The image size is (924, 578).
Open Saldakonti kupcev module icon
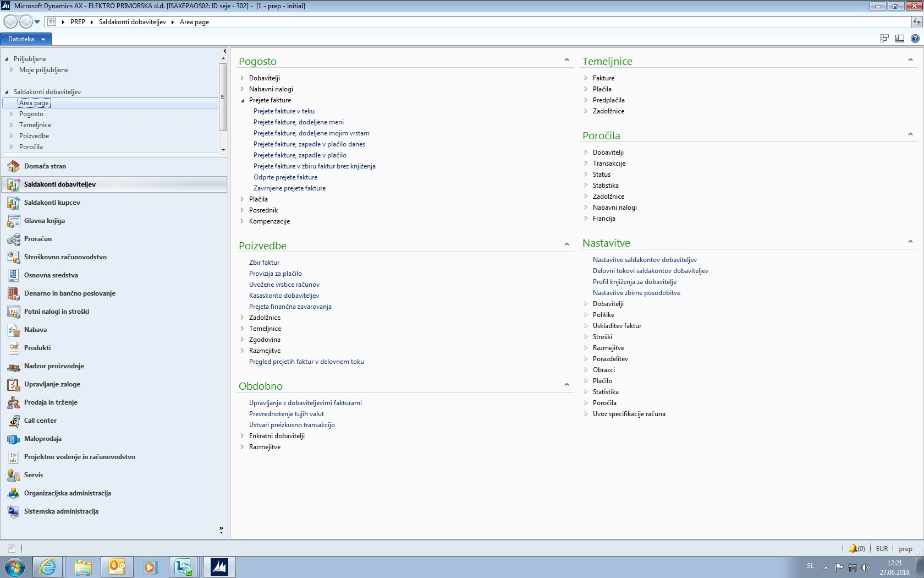click(x=13, y=203)
